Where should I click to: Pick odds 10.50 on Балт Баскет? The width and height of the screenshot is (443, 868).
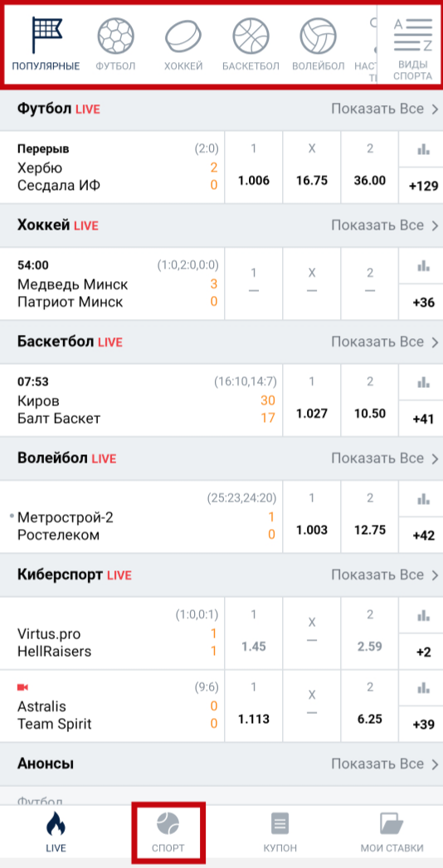point(370,400)
